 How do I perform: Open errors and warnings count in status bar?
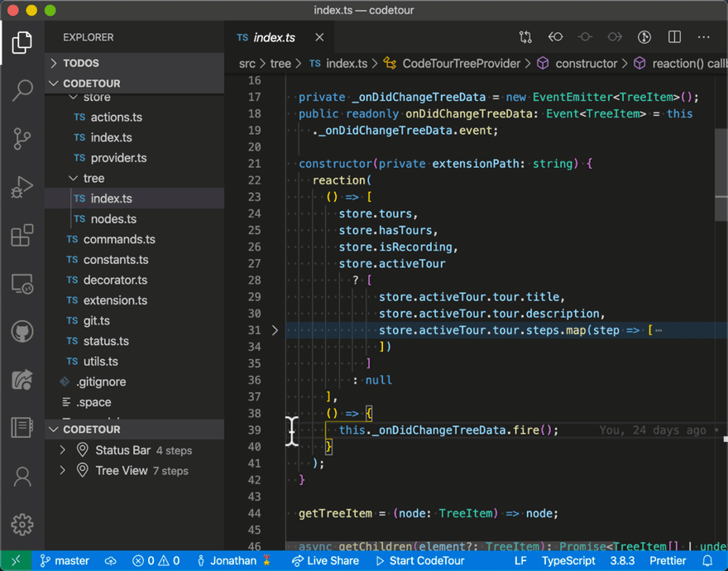(156, 561)
